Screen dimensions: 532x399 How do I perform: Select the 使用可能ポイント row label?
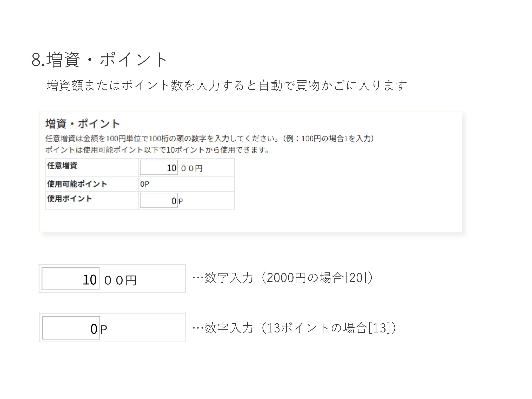pyautogui.click(x=77, y=184)
